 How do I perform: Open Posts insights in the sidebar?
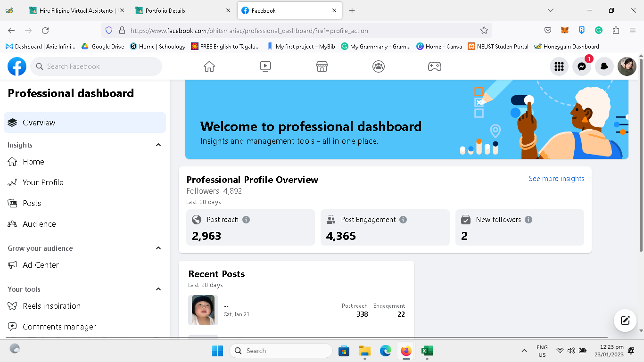(x=85, y=203)
